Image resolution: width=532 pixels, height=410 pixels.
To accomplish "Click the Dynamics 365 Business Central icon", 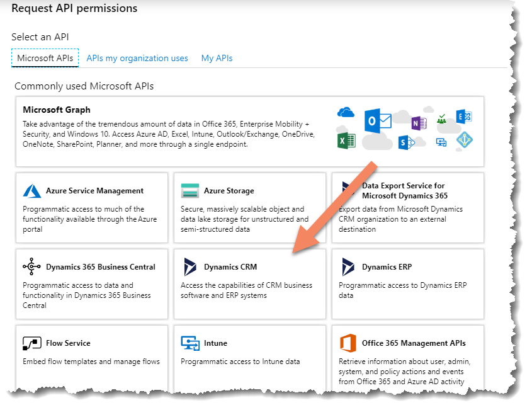I will pos(32,267).
